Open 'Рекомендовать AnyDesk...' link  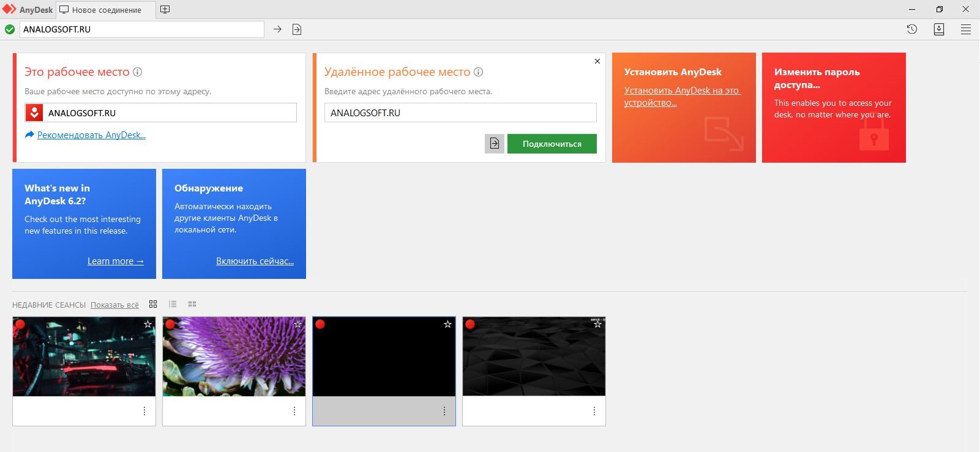(91, 135)
